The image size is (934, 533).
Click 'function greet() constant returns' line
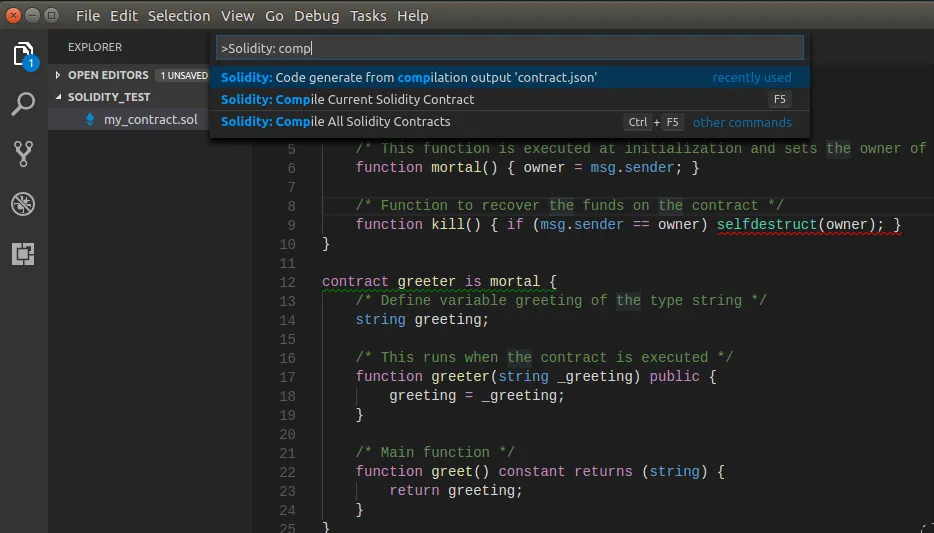[x=540, y=472]
